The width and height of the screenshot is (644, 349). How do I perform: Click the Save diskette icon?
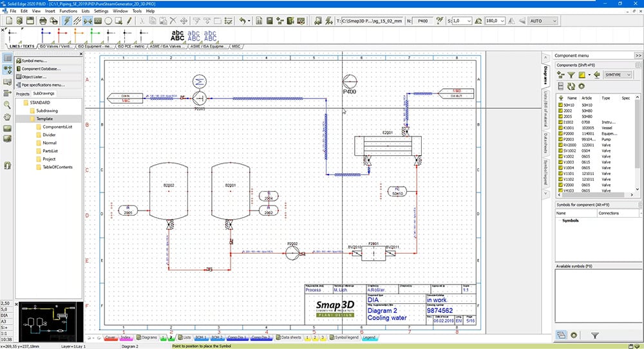point(30,21)
